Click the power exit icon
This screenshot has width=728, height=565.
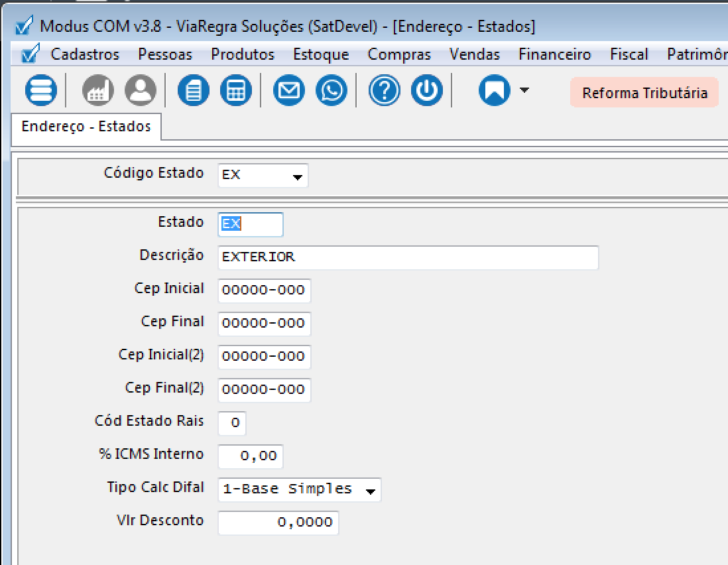click(x=427, y=91)
